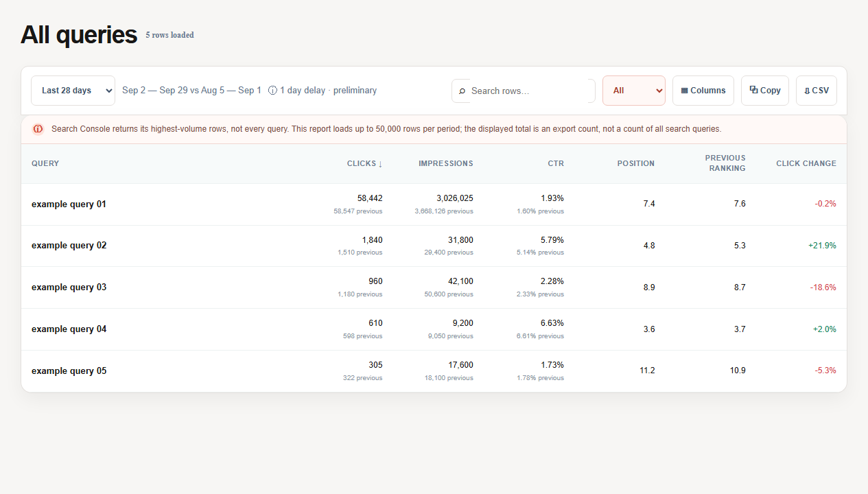Select the example query 04 row
868x494 pixels.
click(434, 329)
